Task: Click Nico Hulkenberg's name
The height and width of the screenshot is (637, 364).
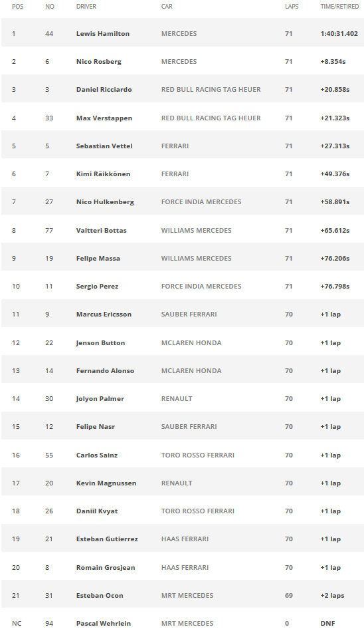Action: pos(105,202)
